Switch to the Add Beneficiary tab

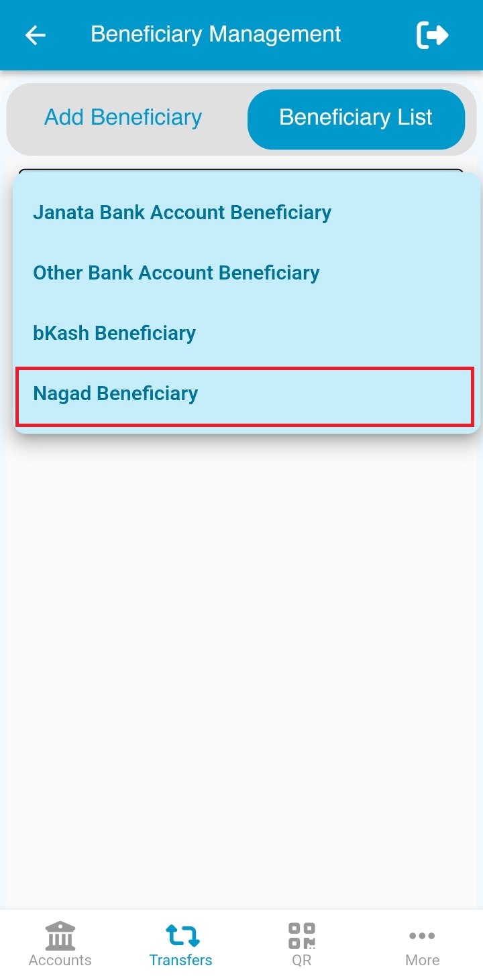click(123, 118)
